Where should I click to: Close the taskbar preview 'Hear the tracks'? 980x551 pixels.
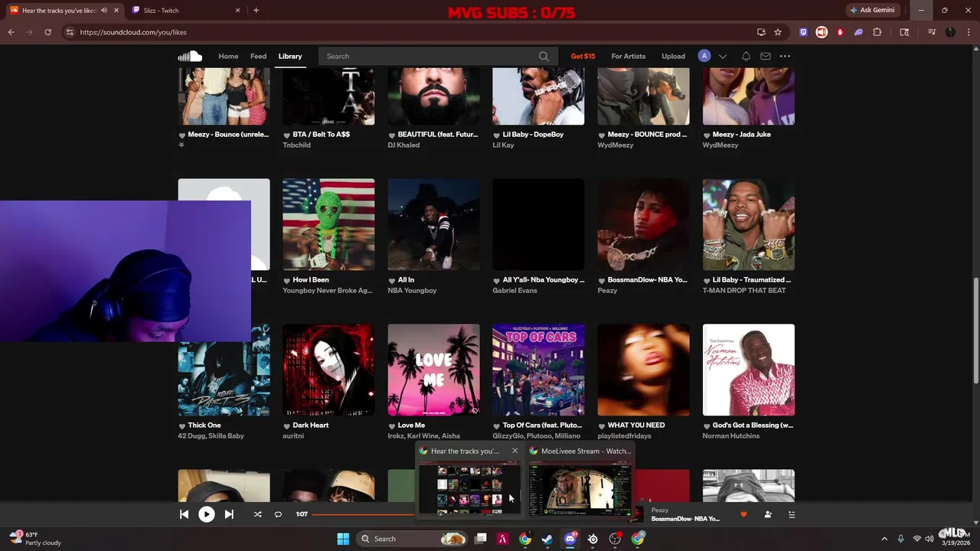click(514, 451)
